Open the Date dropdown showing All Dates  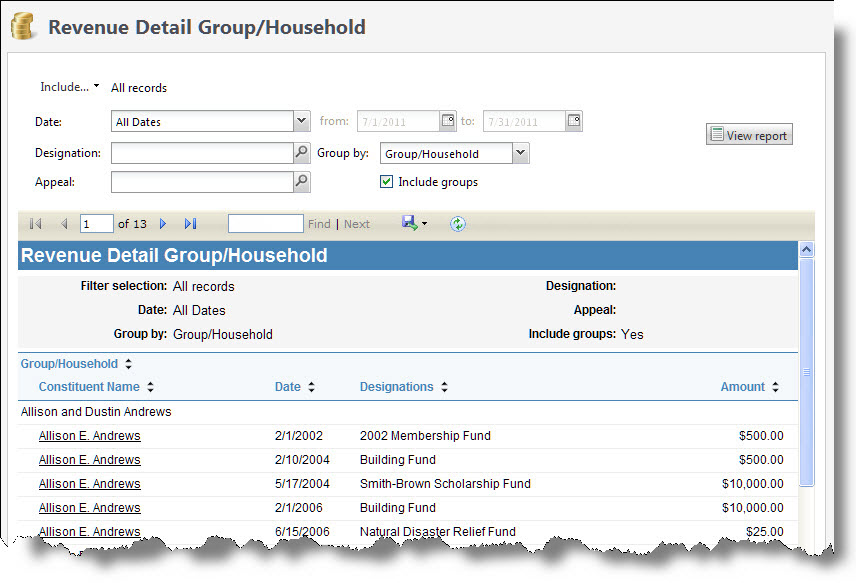[302, 122]
